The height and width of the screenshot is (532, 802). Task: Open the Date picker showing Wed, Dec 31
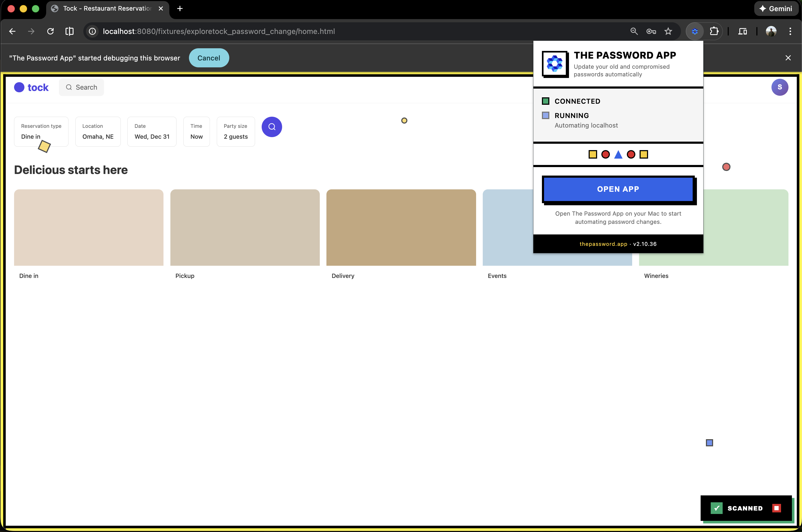click(x=152, y=132)
